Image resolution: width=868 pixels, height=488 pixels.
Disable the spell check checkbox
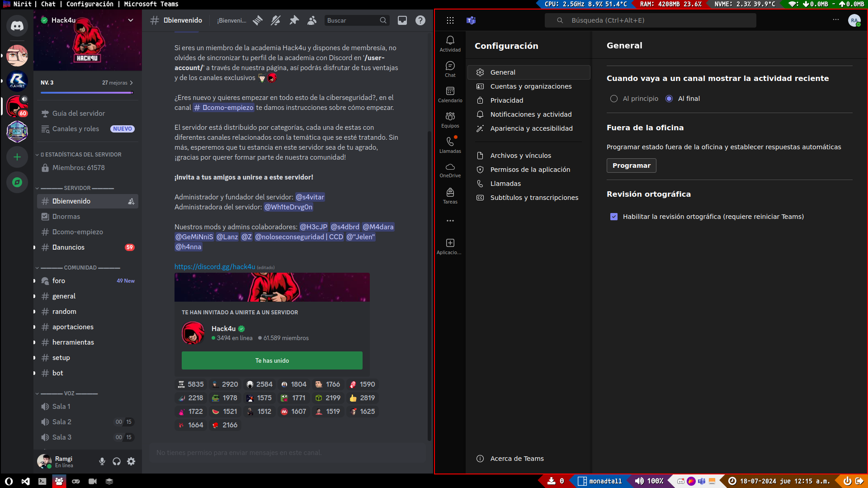pos(614,217)
